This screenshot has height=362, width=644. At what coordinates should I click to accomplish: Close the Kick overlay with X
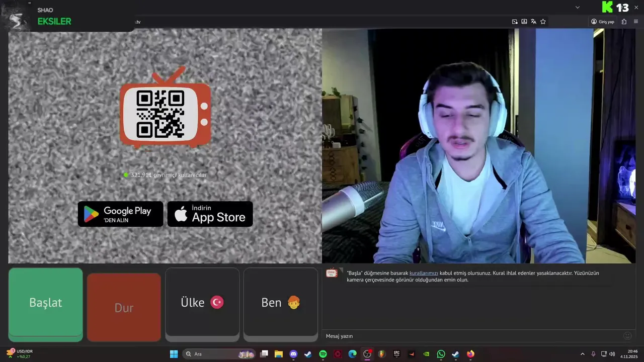(x=636, y=7)
